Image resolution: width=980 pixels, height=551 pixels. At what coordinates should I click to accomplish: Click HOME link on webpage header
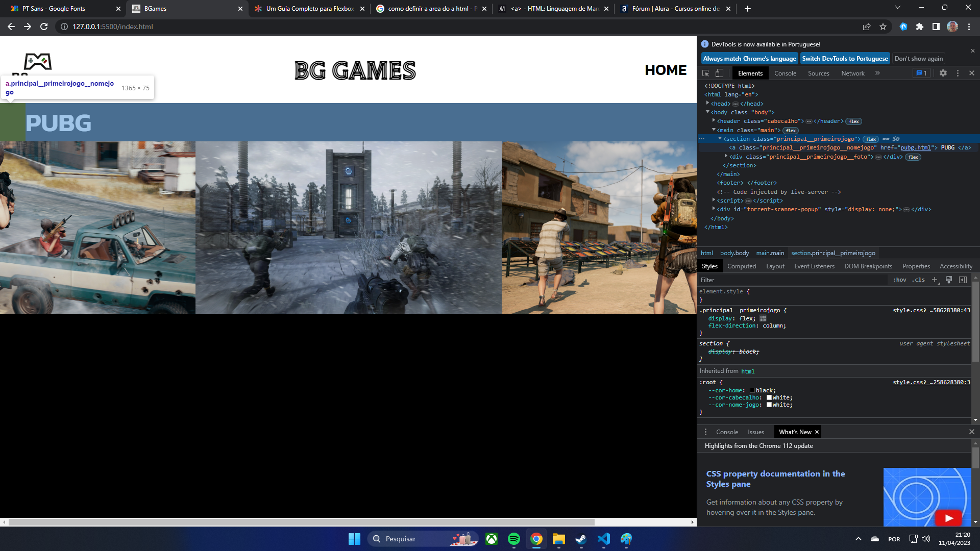666,70
